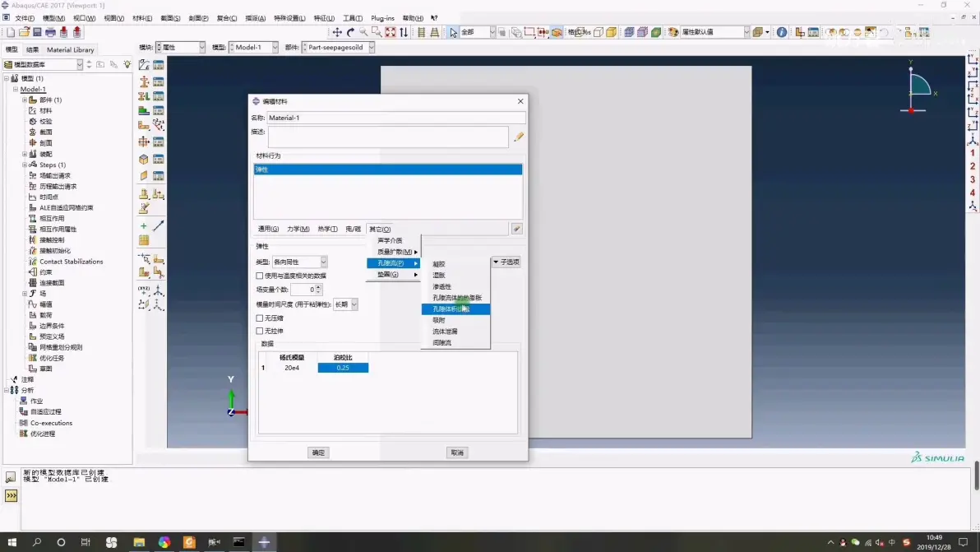Open the Query information icon
The height and width of the screenshot is (552, 980).
tap(781, 32)
